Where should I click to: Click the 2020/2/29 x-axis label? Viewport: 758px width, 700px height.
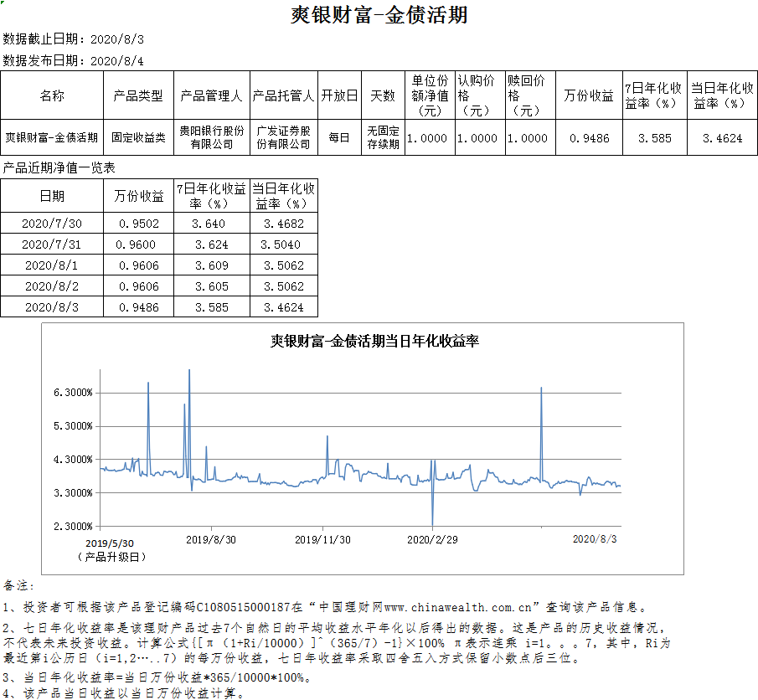coord(432,539)
